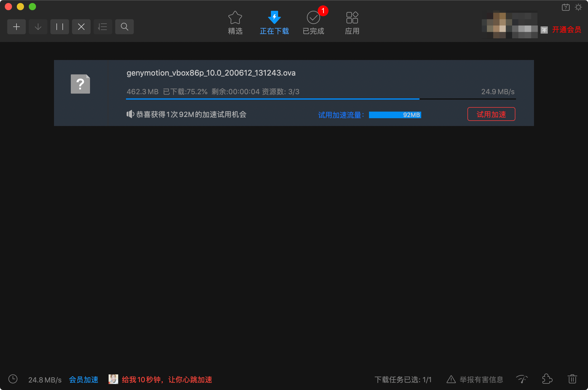
Task: Pause the selected download task
Action: tap(60, 27)
